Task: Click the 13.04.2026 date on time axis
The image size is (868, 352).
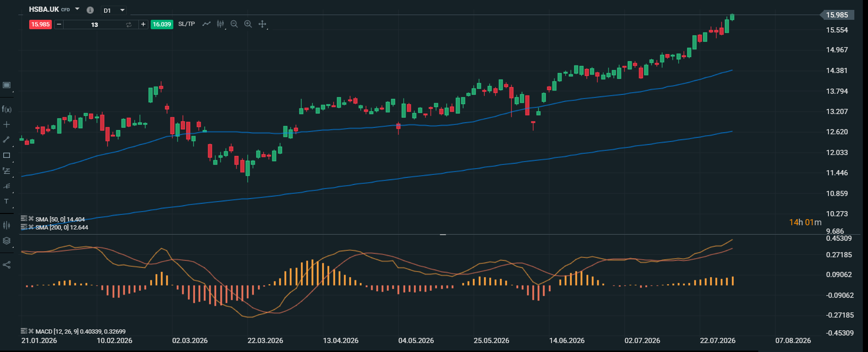Action: click(341, 341)
